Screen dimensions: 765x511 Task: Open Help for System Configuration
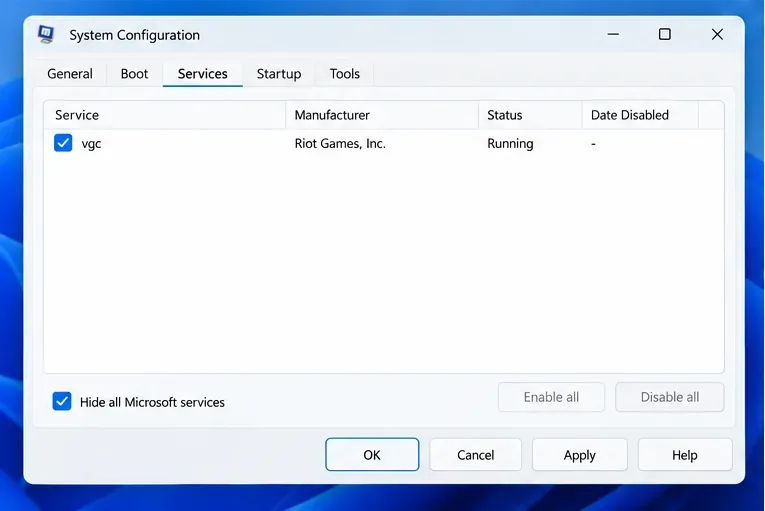tap(685, 455)
